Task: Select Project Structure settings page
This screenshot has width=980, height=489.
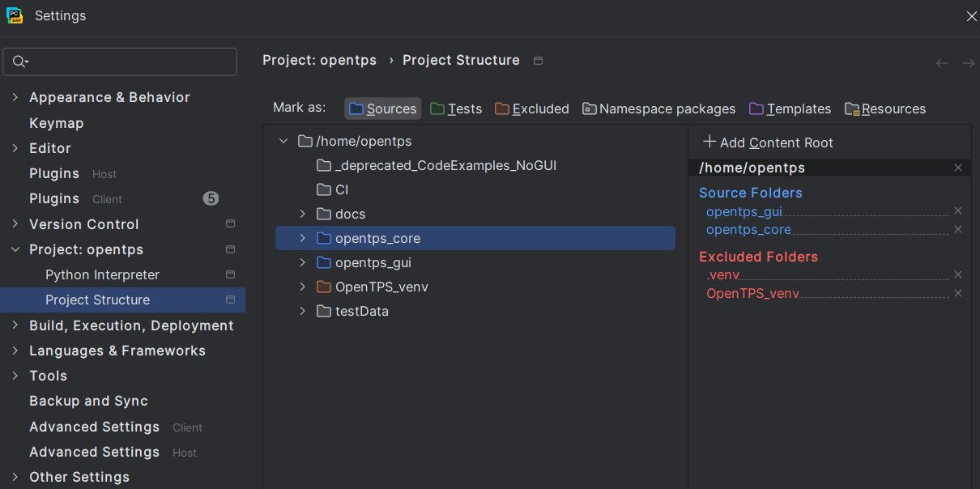Action: tap(123, 300)
